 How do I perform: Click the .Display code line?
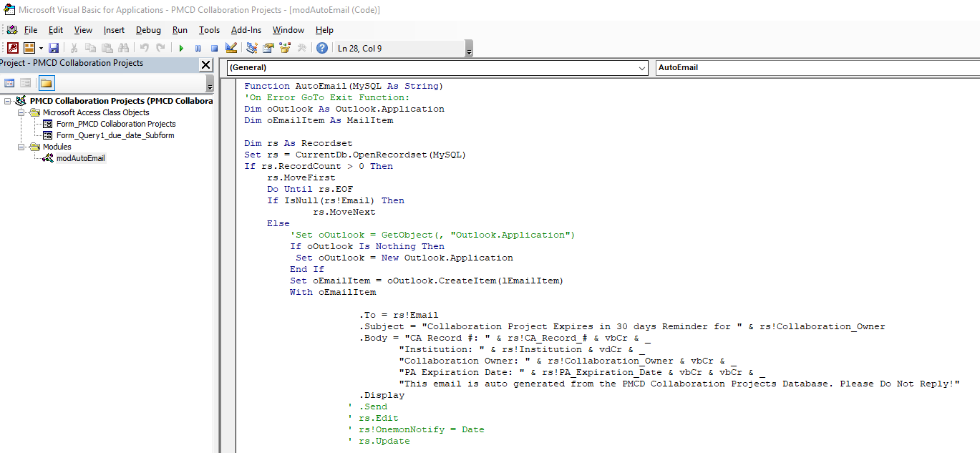click(382, 395)
